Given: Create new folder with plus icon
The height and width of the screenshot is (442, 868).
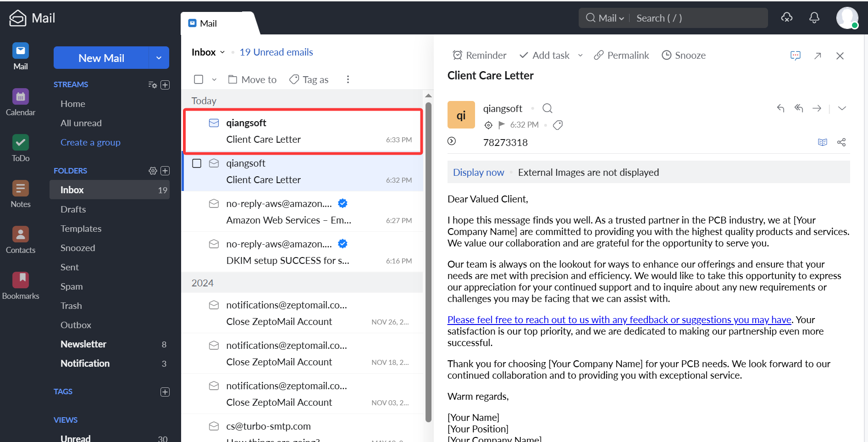Looking at the screenshot, I should pos(165,171).
